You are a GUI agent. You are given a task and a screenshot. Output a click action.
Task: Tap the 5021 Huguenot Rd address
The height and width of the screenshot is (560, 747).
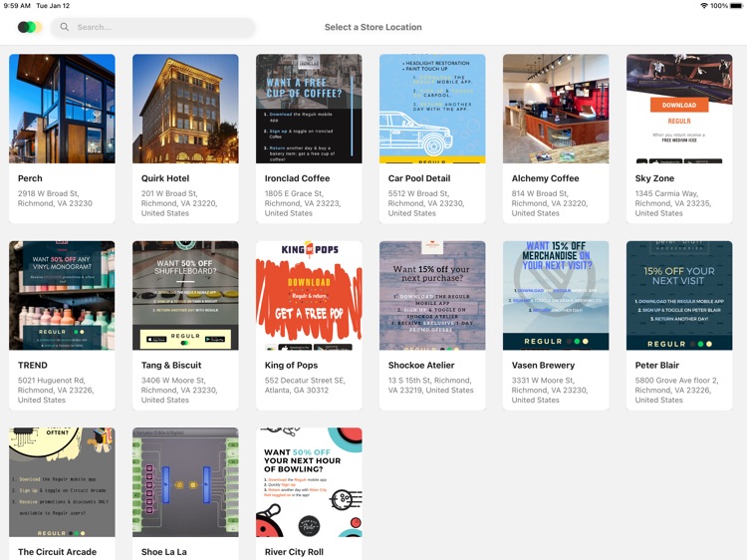pos(55,391)
